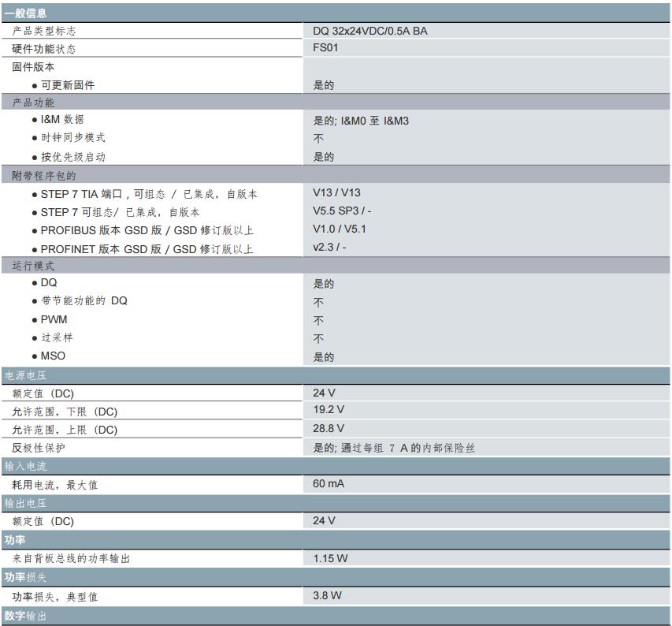Select the value 'V1.0 / V5.1'
This screenshot has width=672, height=626.
(339, 229)
